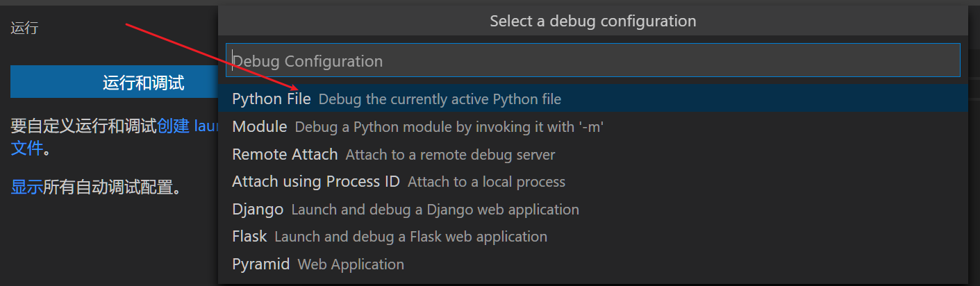Click 'Launch and debug a Flask web application' text
The width and height of the screenshot is (980, 286).
point(410,237)
